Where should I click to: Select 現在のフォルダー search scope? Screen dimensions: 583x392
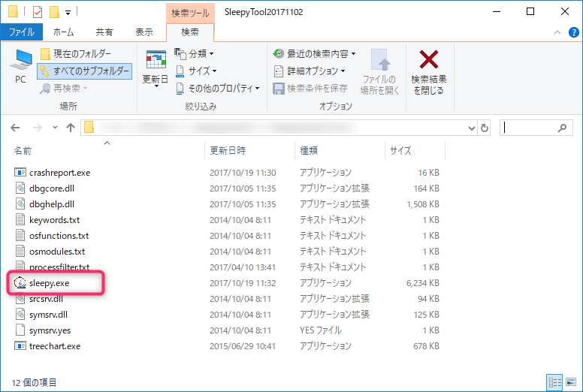pyautogui.click(x=75, y=54)
